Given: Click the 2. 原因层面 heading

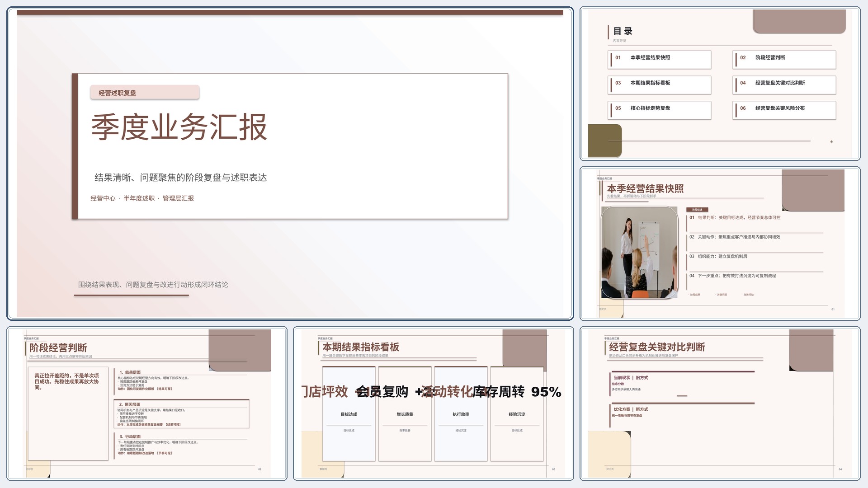Looking at the screenshot, I should [x=130, y=404].
